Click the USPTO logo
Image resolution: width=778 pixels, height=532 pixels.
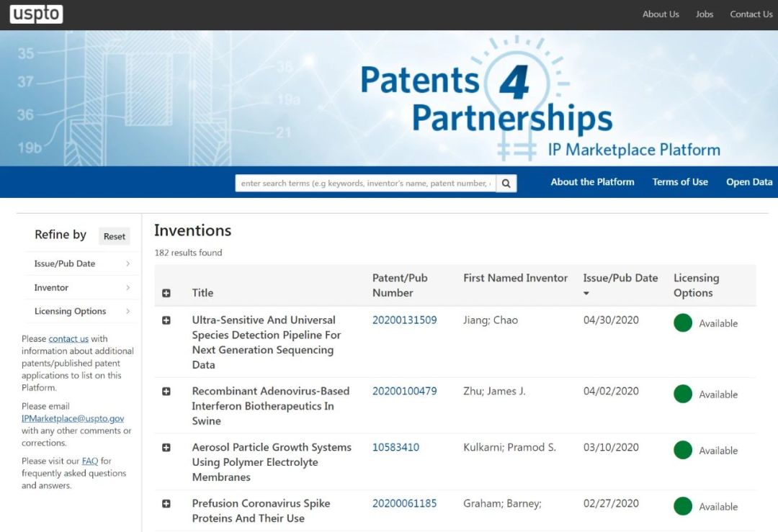(36, 14)
